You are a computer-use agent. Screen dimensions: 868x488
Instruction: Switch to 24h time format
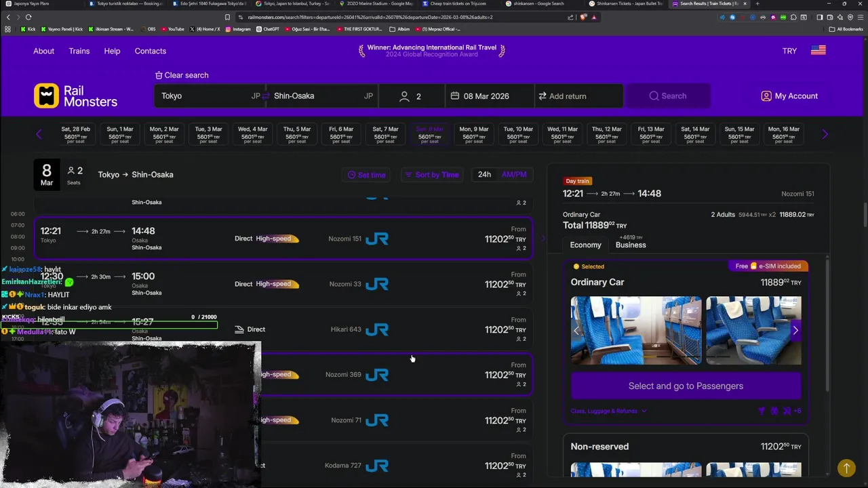pyautogui.click(x=484, y=174)
